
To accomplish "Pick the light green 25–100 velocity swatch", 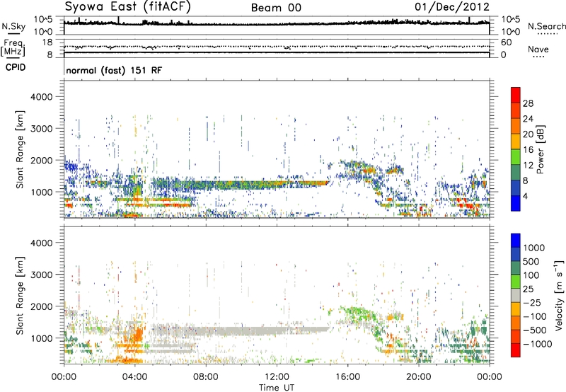I will (x=516, y=282).
